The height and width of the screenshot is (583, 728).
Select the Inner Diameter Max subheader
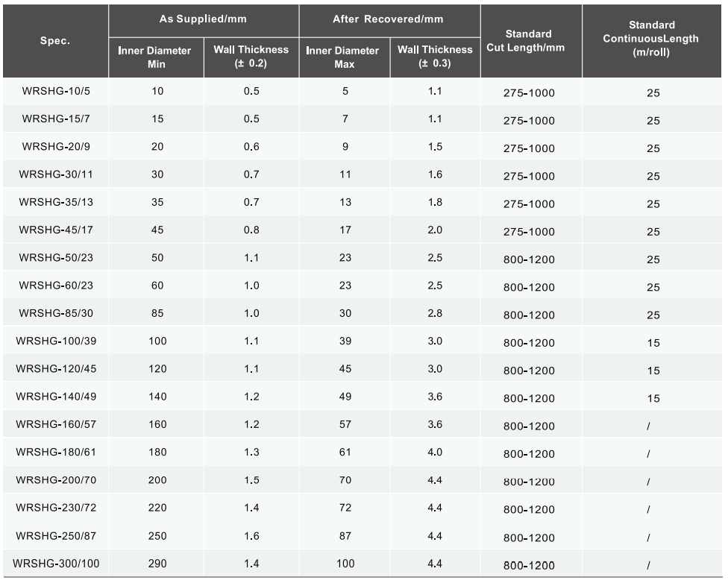tap(342, 57)
